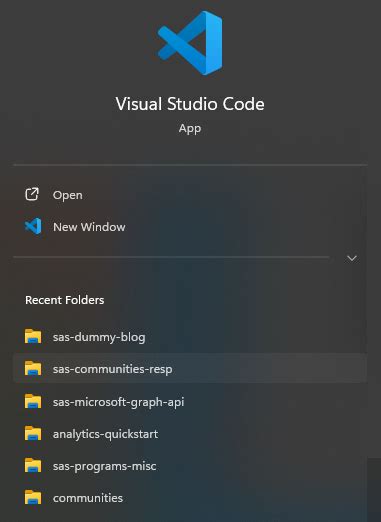Click the large Visual Studio Code logo
381x522 pixels.
coord(190,43)
